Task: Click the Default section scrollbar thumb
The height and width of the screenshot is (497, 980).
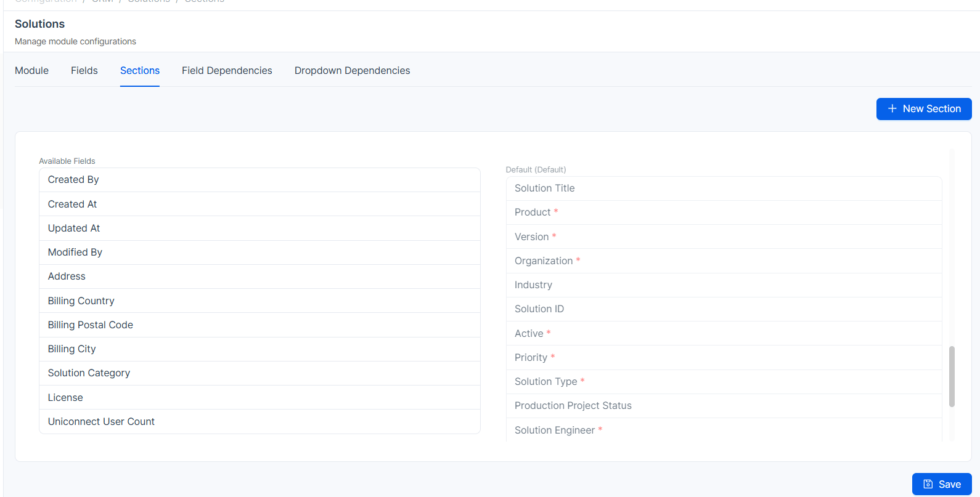Action: [952, 376]
